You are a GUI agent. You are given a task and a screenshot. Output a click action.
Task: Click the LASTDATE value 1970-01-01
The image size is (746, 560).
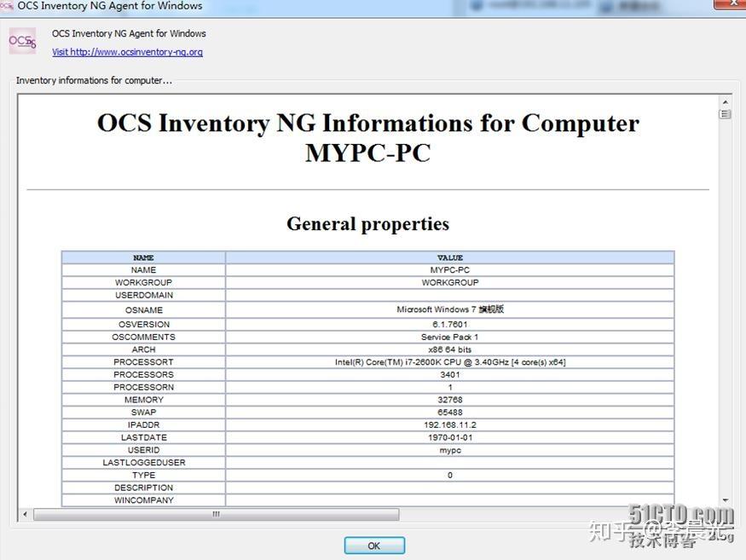point(449,437)
